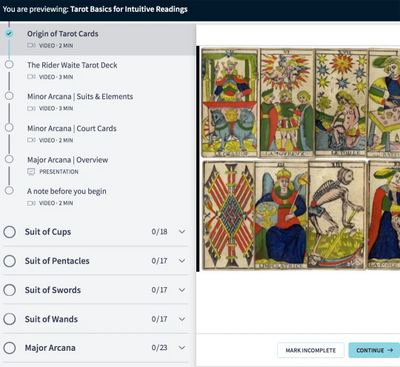The image size is (400, 367).
Task: Click the course title Tarot Basics for Intuitive Readings
Action: pos(129,9)
